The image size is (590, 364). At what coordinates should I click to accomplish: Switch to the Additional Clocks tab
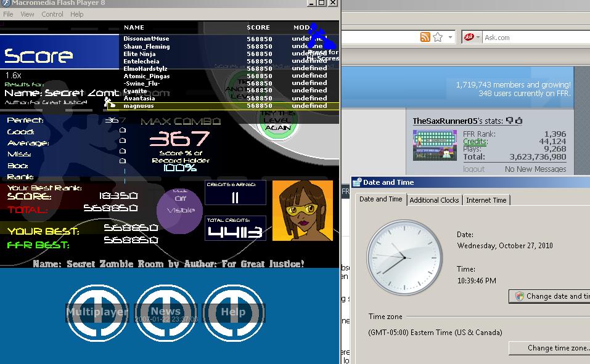pyautogui.click(x=434, y=200)
